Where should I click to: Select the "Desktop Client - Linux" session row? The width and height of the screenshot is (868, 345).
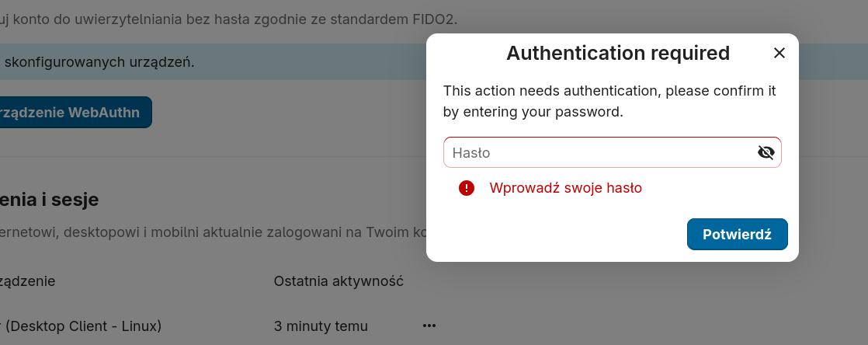81,326
